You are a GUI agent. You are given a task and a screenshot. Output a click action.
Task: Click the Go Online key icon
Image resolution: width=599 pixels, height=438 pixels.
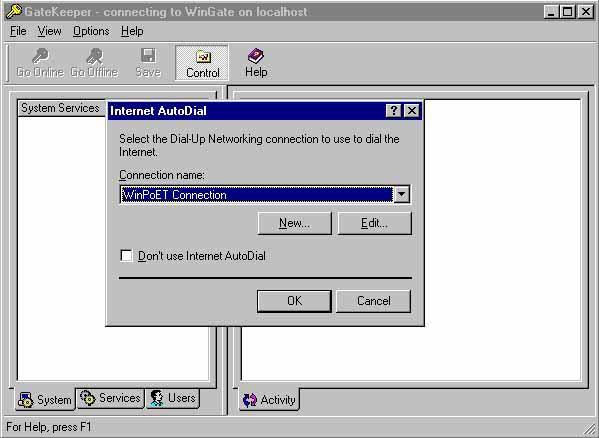coord(40,56)
